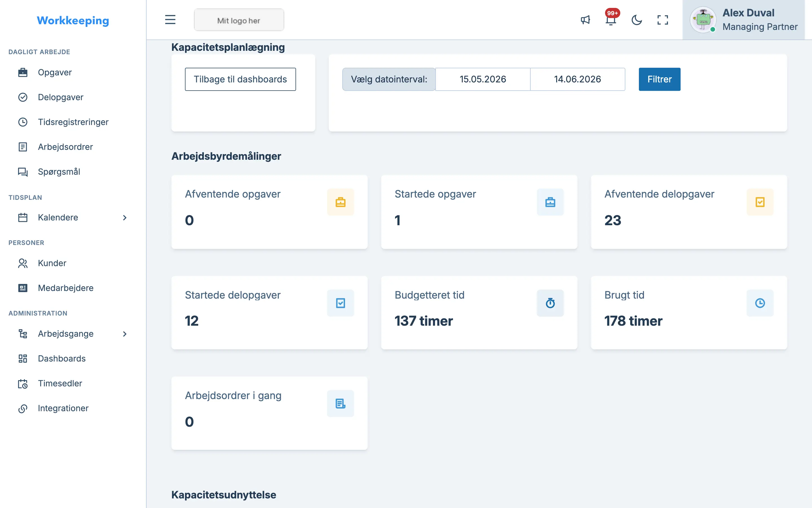The height and width of the screenshot is (508, 812).
Task: Enter fullscreen mode icon
Action: pos(662,20)
